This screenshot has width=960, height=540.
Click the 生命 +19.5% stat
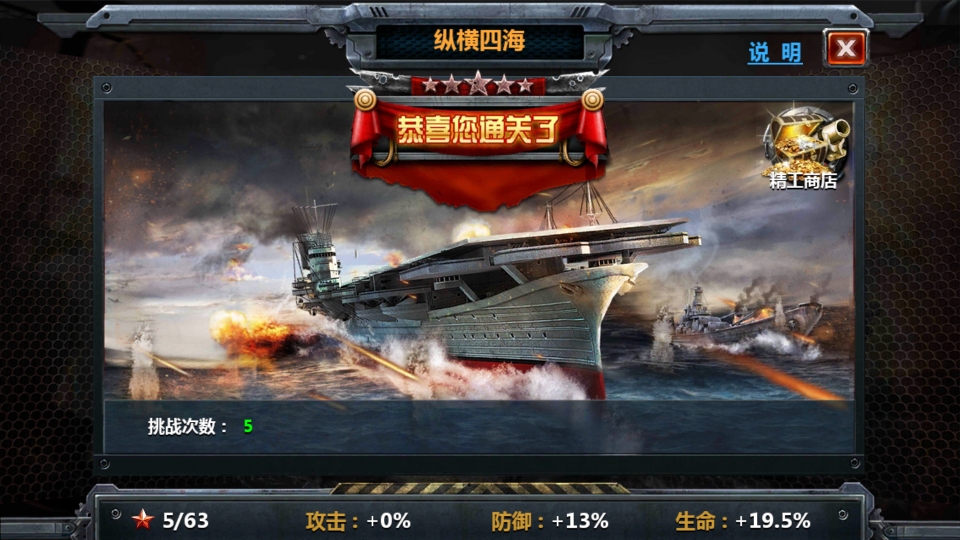[743, 521]
